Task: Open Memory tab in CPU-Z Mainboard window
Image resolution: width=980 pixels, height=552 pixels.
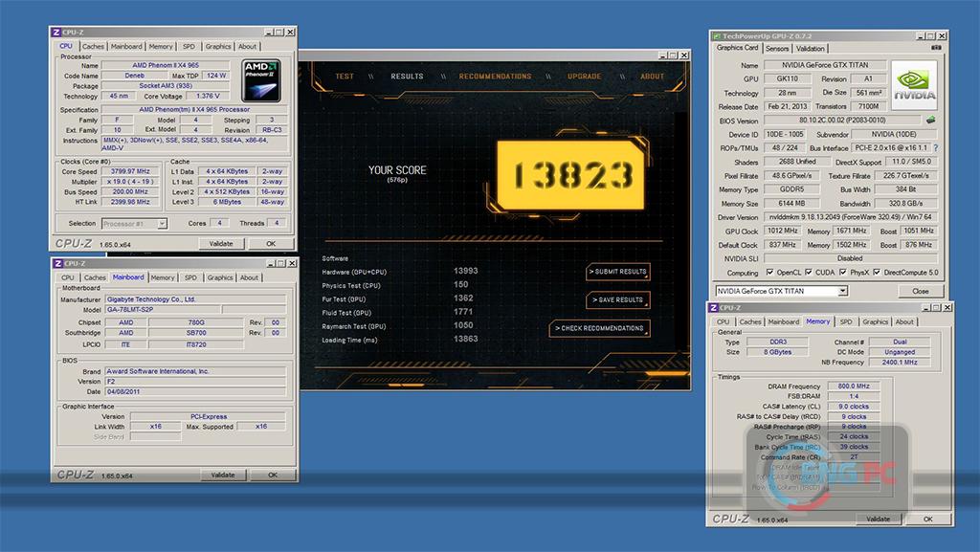Action: point(163,277)
